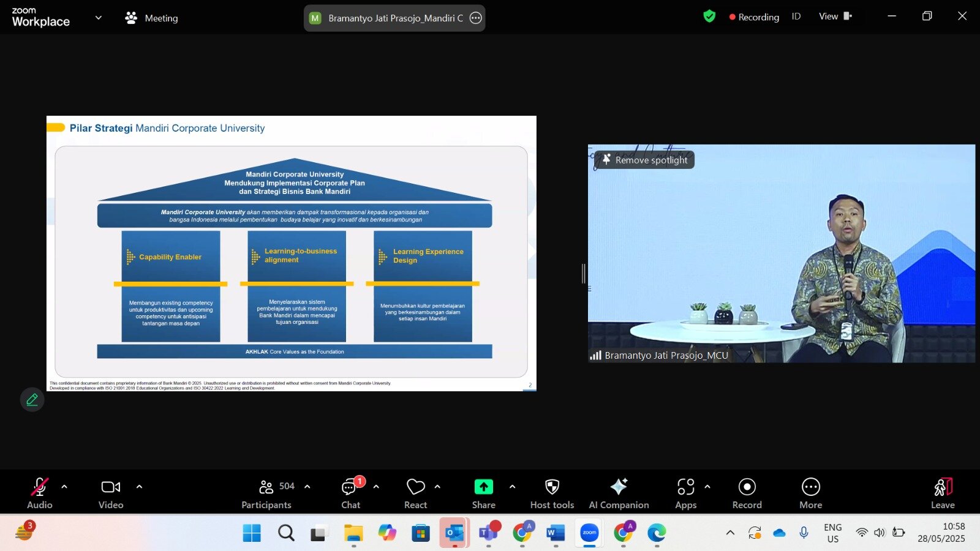Open View layout menu

(835, 17)
